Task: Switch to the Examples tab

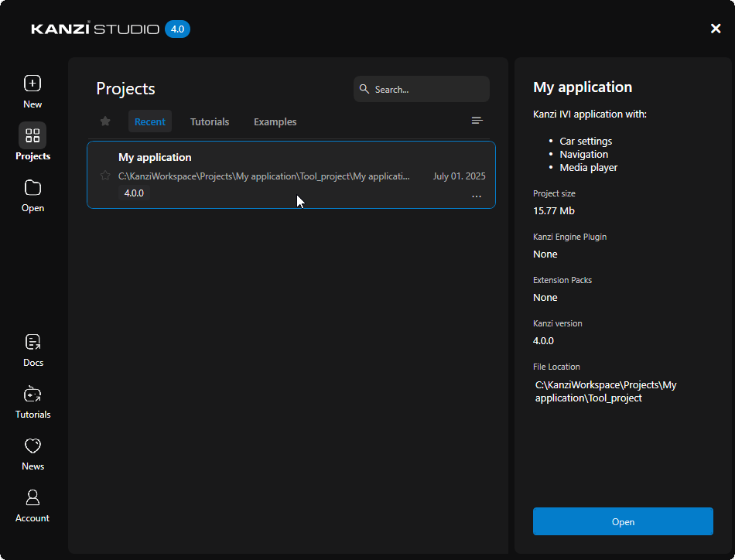Action: [275, 121]
